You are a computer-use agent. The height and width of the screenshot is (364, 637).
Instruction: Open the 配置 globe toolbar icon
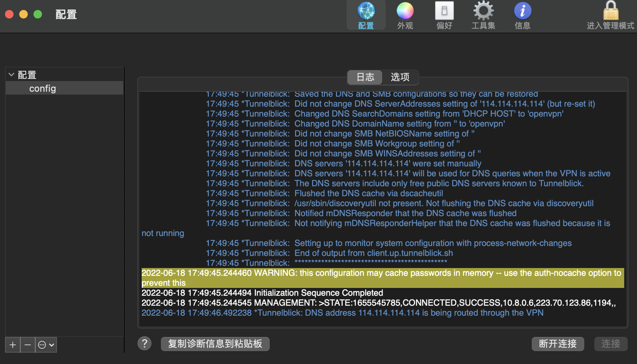pyautogui.click(x=366, y=16)
